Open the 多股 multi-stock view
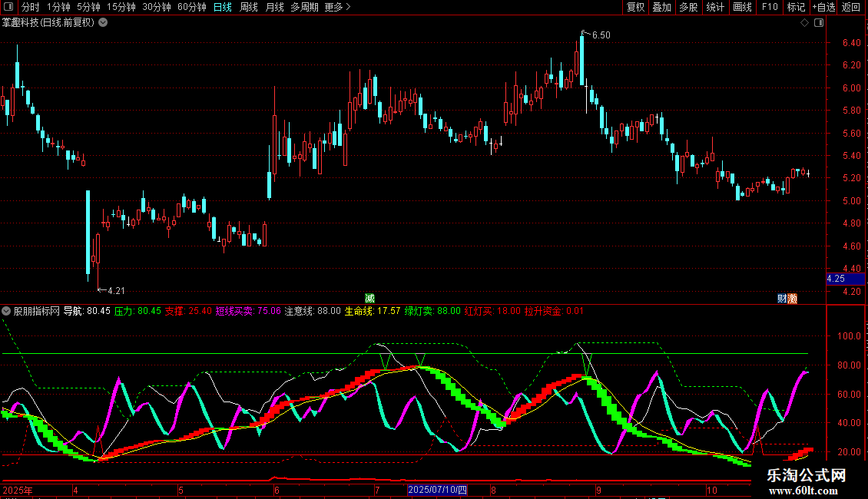The image size is (868, 499). coord(688,7)
